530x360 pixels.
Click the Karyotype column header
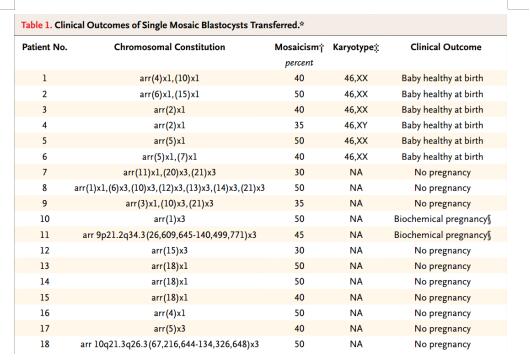click(356, 48)
